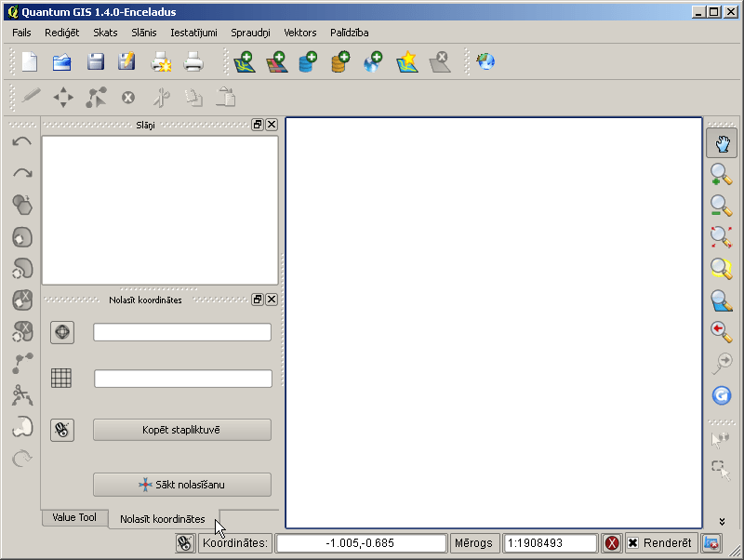Select the zoom in magnifier tool
The width and height of the screenshot is (744, 560).
click(x=722, y=175)
